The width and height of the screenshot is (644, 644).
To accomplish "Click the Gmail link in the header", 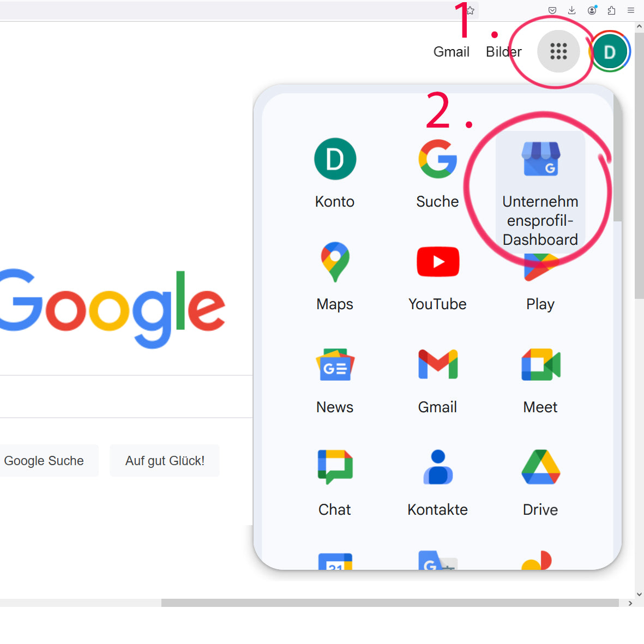I will pyautogui.click(x=451, y=51).
